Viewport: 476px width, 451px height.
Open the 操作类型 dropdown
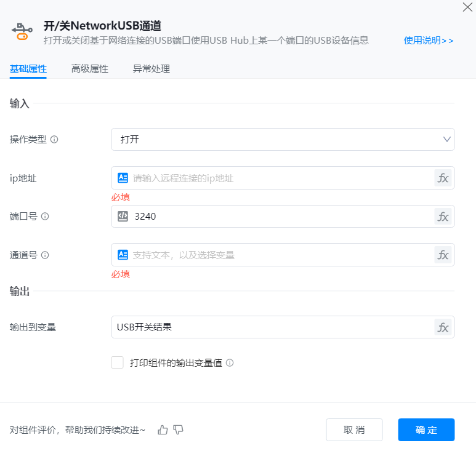click(283, 140)
